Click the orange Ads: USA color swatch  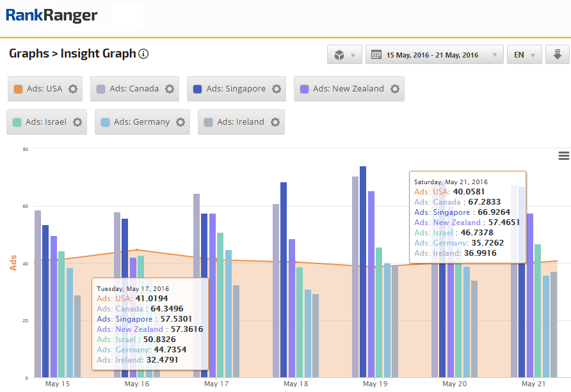click(19, 89)
